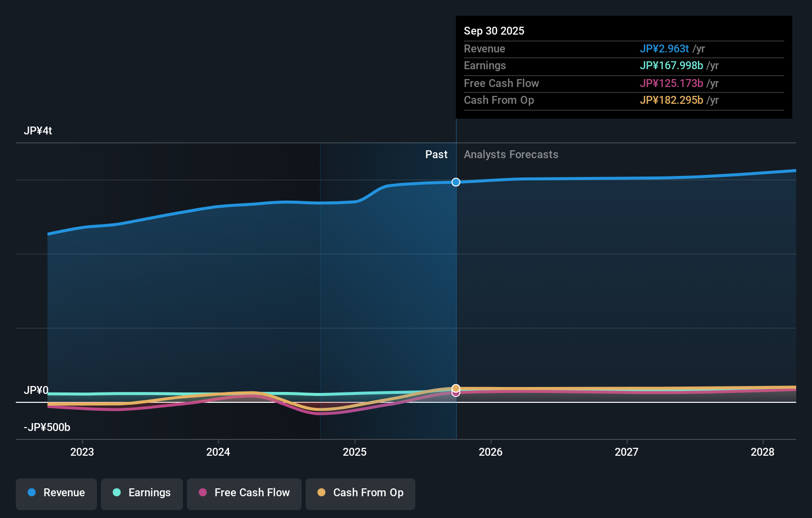Click the -JP¥500b y-axis label
Viewport: 812px width, 518px height.
click(47, 428)
